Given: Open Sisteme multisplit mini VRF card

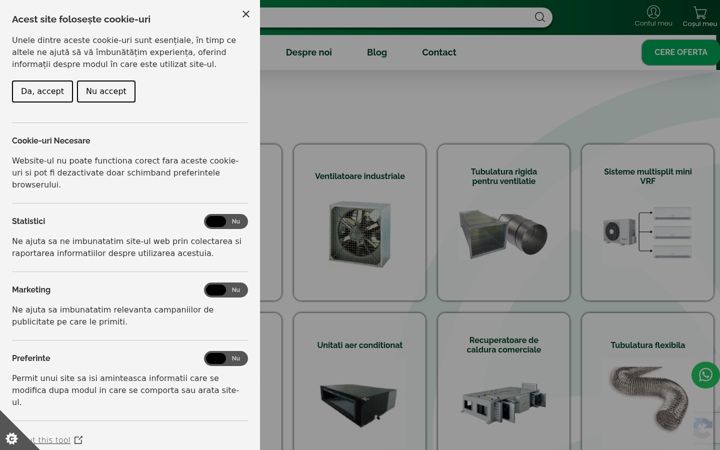Looking at the screenshot, I should pyautogui.click(x=647, y=223).
